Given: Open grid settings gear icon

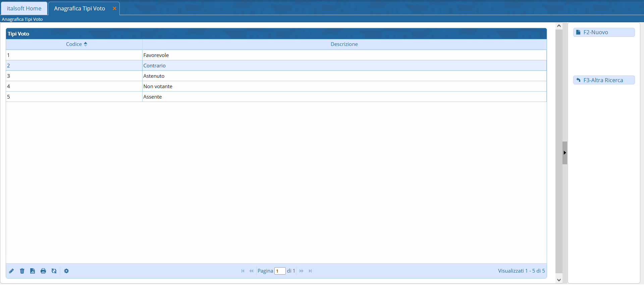Looking at the screenshot, I should point(66,271).
